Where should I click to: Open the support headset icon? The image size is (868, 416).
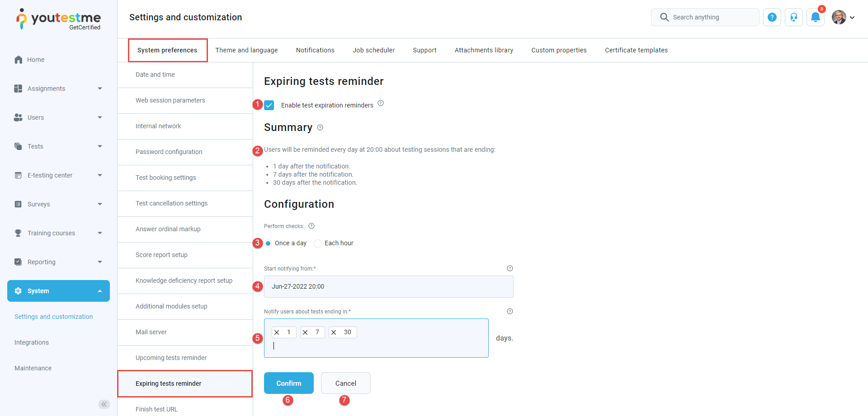click(793, 18)
